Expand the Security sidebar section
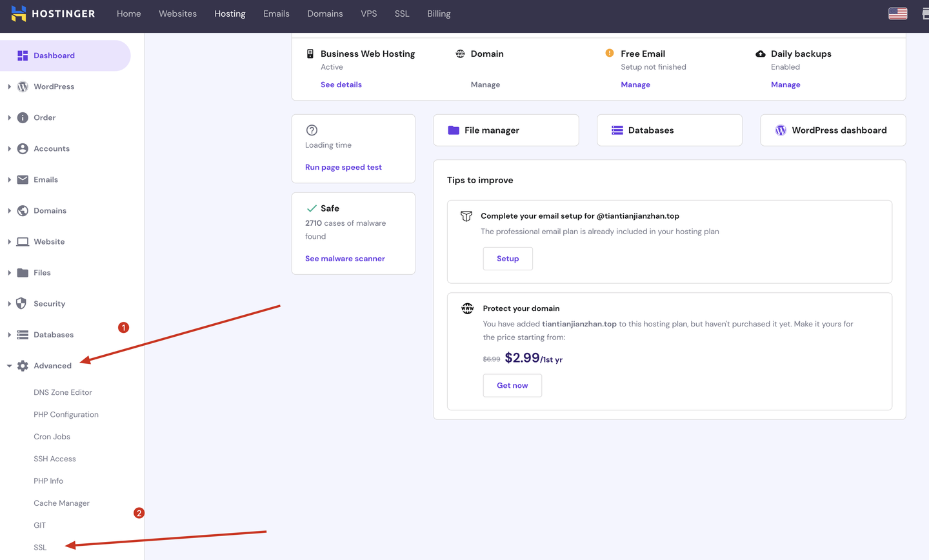The width and height of the screenshot is (929, 560). pos(9,303)
